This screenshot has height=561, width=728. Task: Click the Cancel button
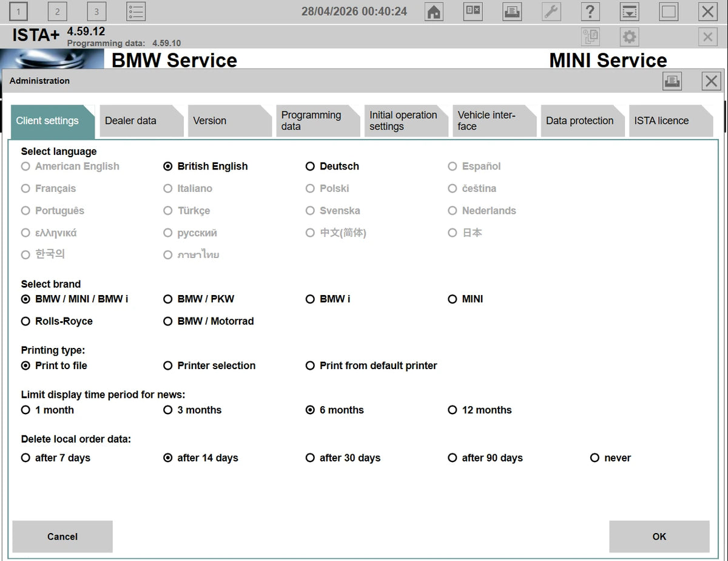pyautogui.click(x=62, y=537)
